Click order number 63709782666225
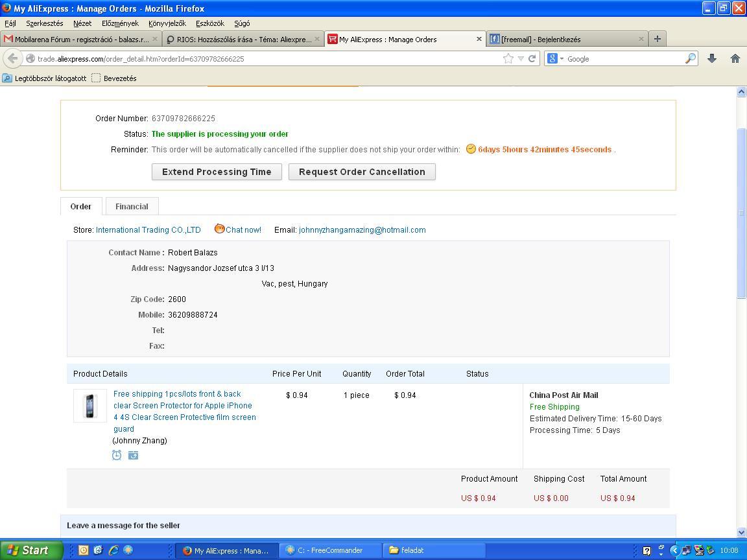This screenshot has width=747, height=560. pyautogui.click(x=184, y=118)
